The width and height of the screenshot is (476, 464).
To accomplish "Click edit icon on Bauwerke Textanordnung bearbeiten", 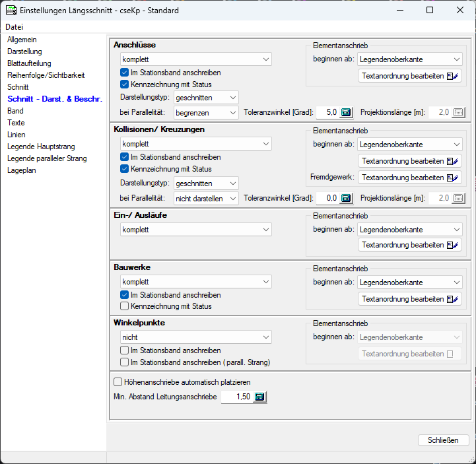I will (452, 299).
